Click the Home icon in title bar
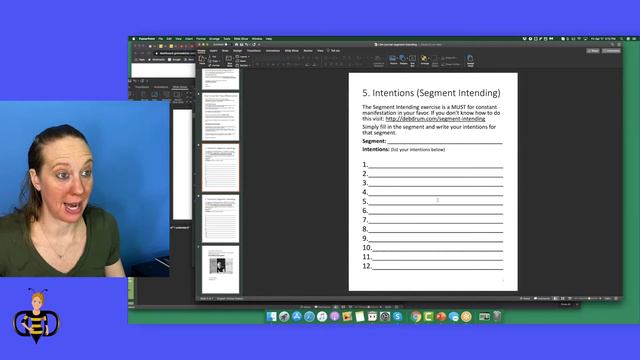This screenshot has height=360, width=640. pyautogui.click(x=236, y=44)
